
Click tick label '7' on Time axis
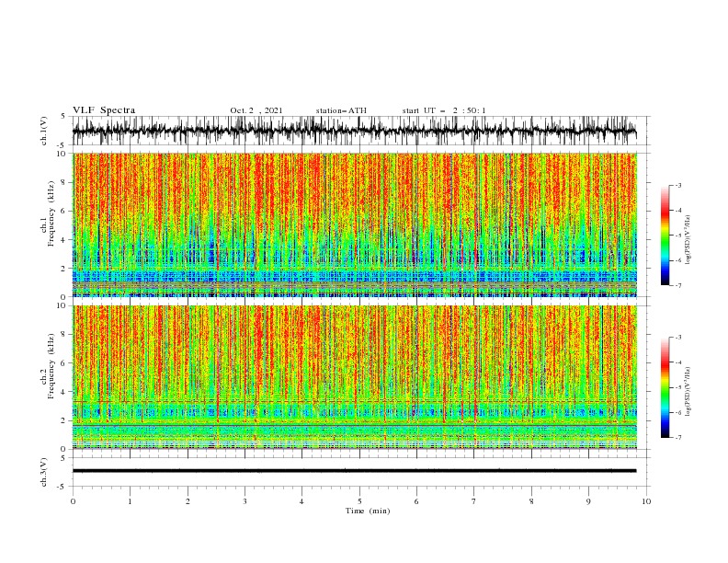tap(474, 501)
